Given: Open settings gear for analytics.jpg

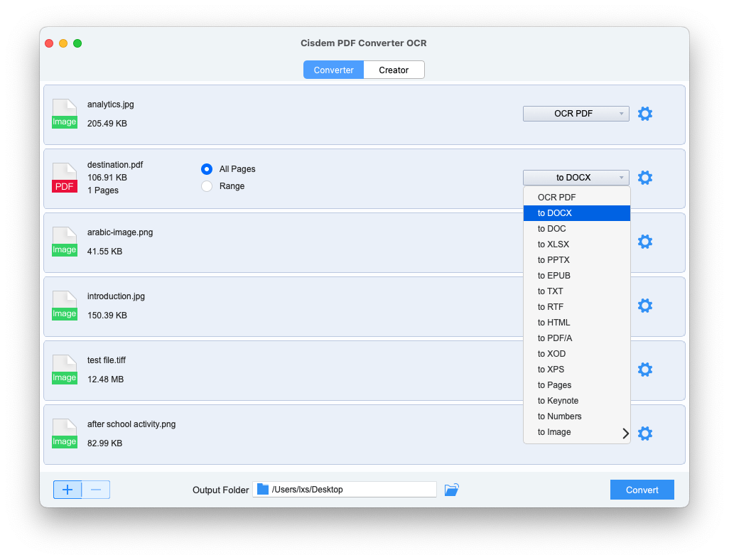Looking at the screenshot, I should click(644, 114).
